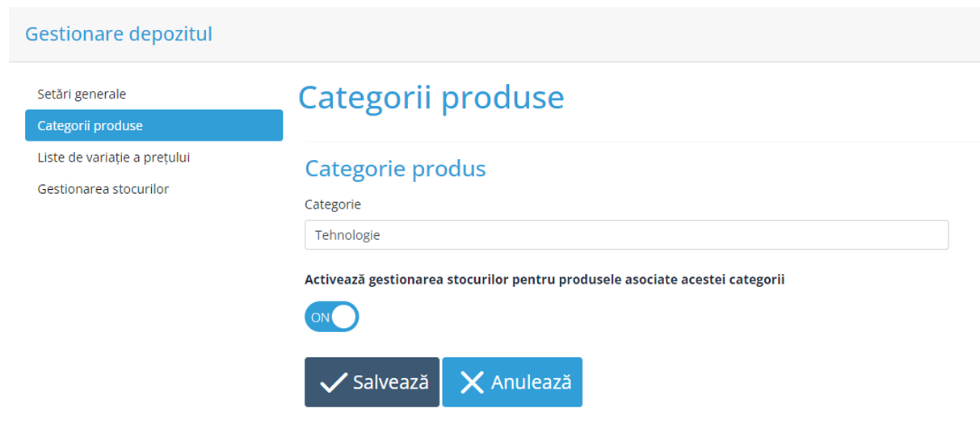Click the X icon on Anulează
980x442 pixels.
click(472, 382)
